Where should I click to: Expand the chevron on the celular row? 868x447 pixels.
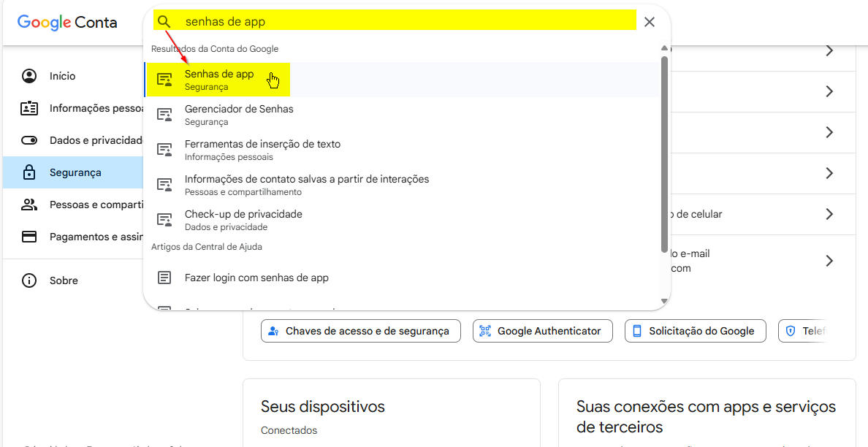pyautogui.click(x=829, y=214)
